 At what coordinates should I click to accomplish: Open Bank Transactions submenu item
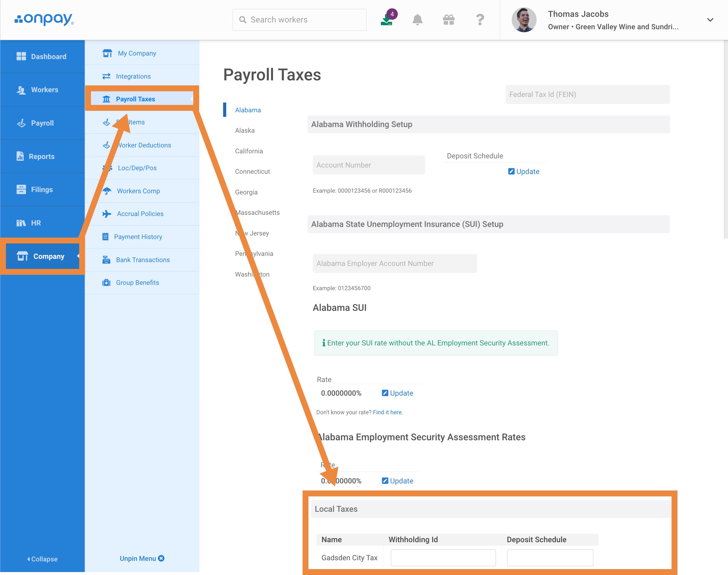(142, 259)
